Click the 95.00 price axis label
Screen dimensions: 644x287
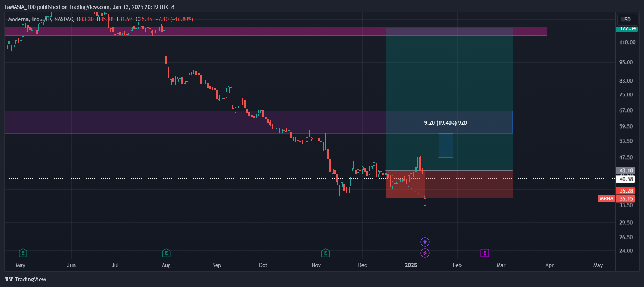(x=626, y=62)
